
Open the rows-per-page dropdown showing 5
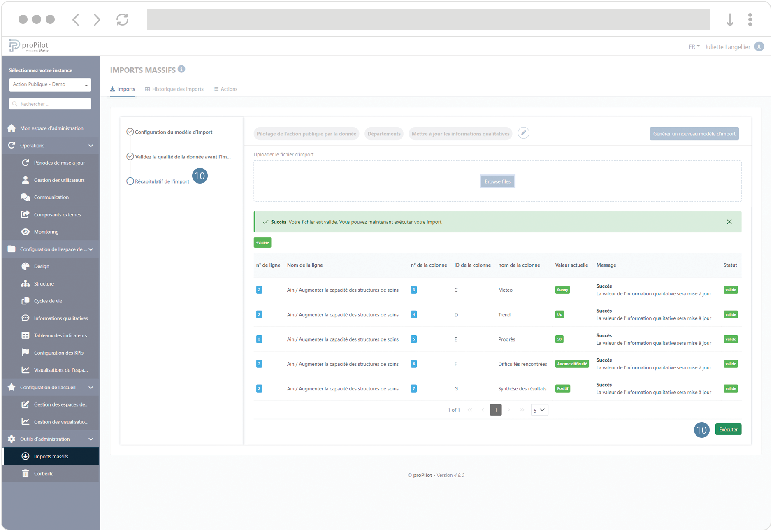tap(539, 410)
